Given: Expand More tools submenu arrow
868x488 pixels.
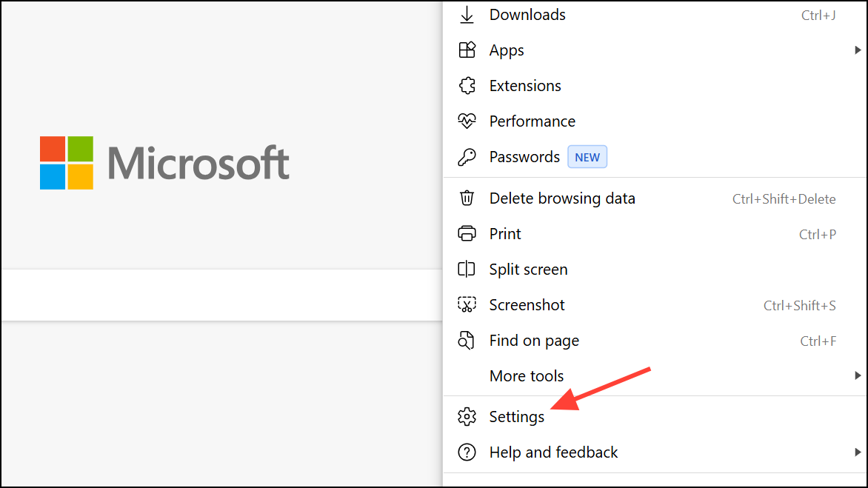Looking at the screenshot, I should [858, 375].
